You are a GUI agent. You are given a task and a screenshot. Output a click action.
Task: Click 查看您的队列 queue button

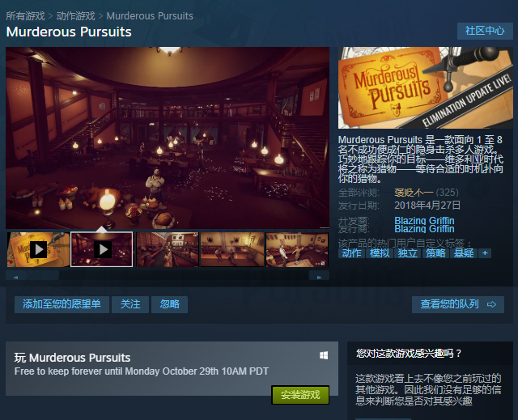(x=458, y=304)
